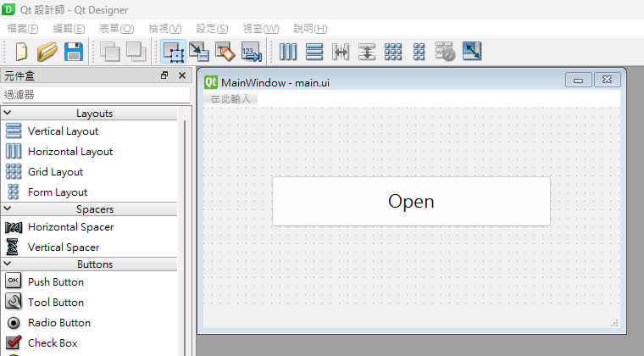
Task: Collapse the Spacers category
Action: (x=8, y=209)
